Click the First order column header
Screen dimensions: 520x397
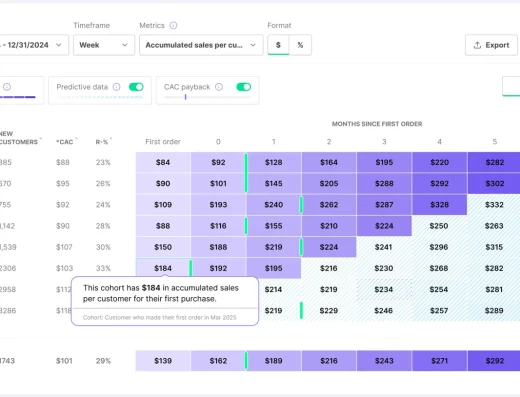click(163, 142)
